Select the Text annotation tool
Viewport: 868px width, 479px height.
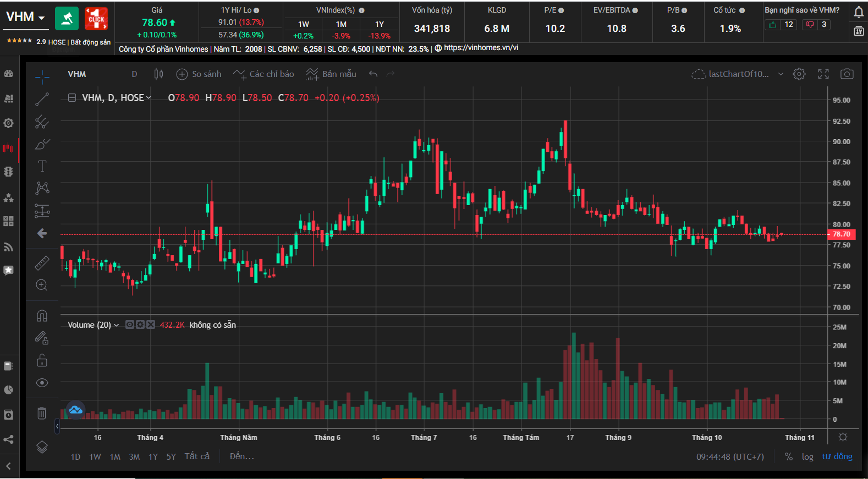pyautogui.click(x=42, y=166)
